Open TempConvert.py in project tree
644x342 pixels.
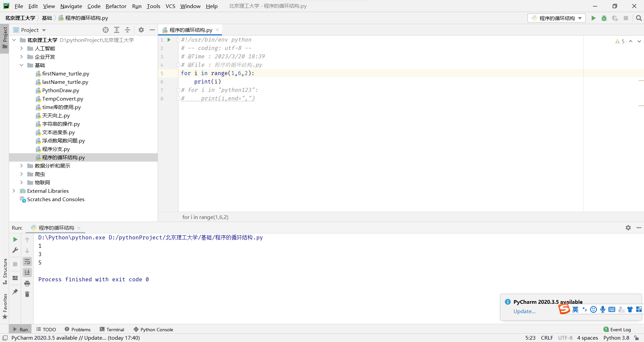62,99
